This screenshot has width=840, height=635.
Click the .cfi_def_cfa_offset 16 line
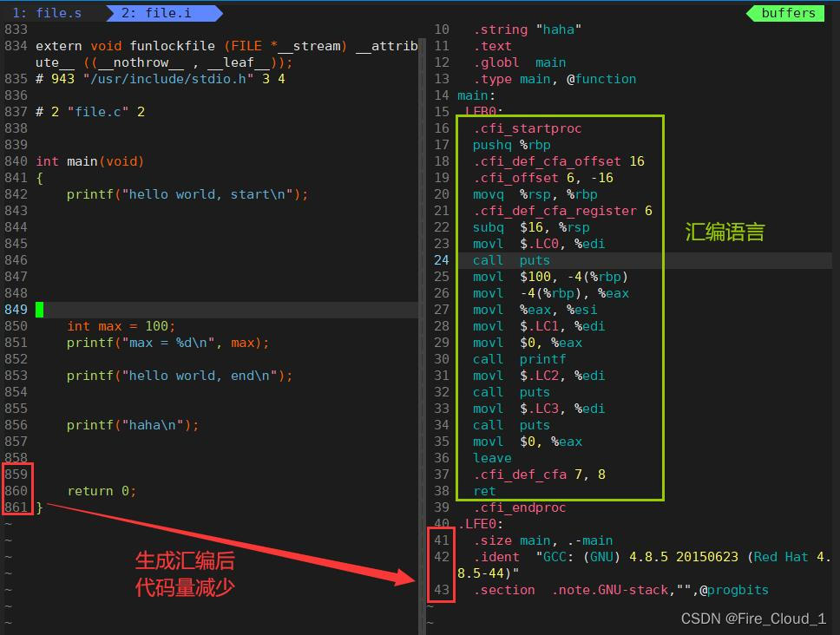[x=559, y=161]
